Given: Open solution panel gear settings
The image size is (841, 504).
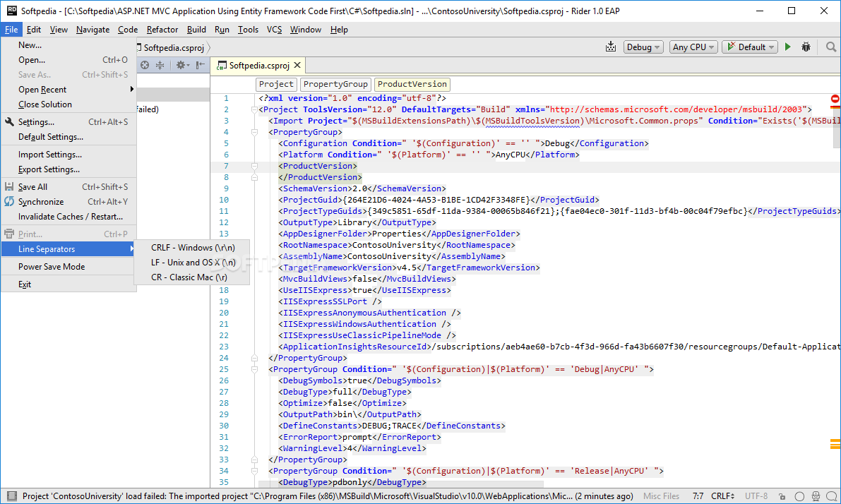Looking at the screenshot, I should (182, 65).
